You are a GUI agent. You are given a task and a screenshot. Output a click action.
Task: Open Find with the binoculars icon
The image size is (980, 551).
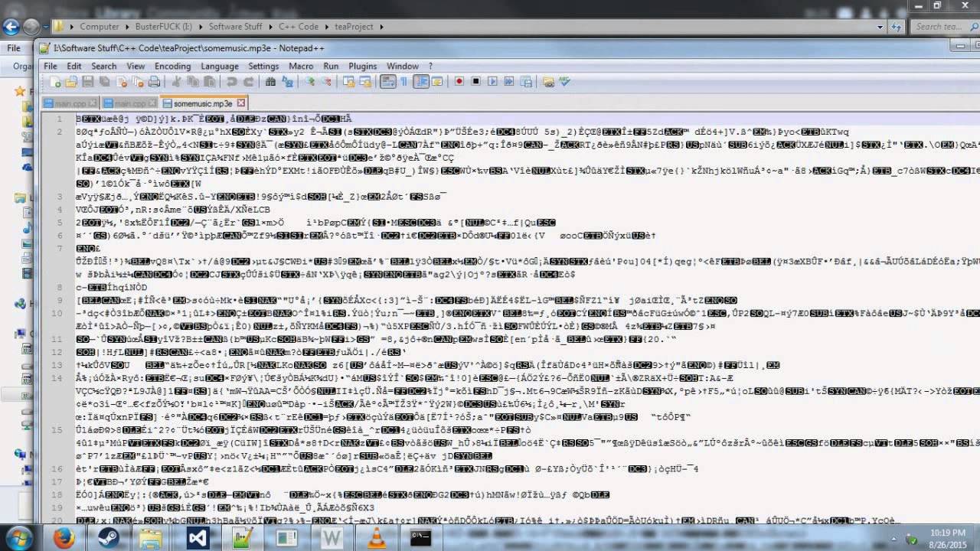click(270, 82)
